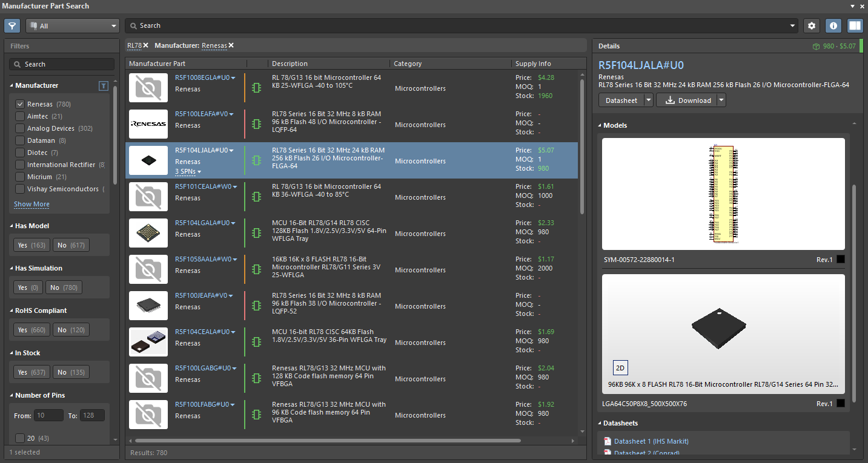Screen dimensions: 868x463
Task: Filter Has Model No (617)
Action: [x=71, y=245]
